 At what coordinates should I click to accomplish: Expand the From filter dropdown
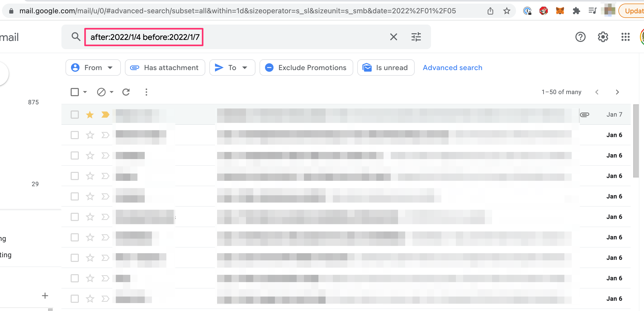[x=110, y=68]
